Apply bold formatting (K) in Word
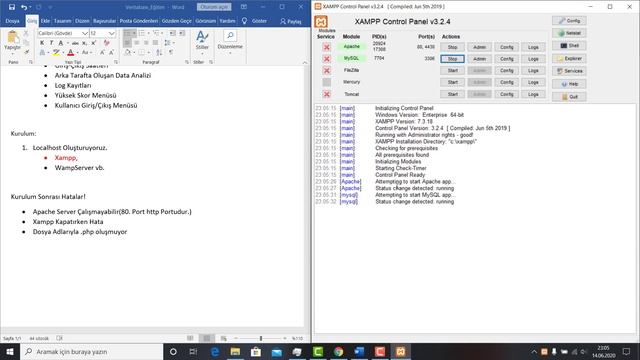Viewport: 640px width, 360px height. (42, 43)
